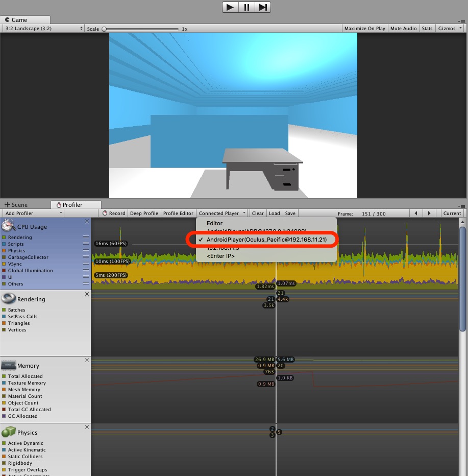Open the 3:2 Landscape aspect dropdown
Viewport: 468px width, 476px height.
tap(43, 29)
